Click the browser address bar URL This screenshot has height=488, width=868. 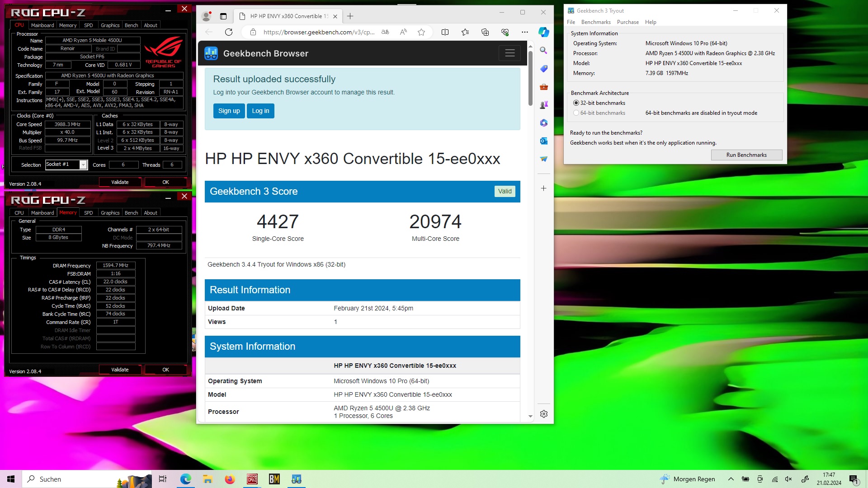[319, 32]
